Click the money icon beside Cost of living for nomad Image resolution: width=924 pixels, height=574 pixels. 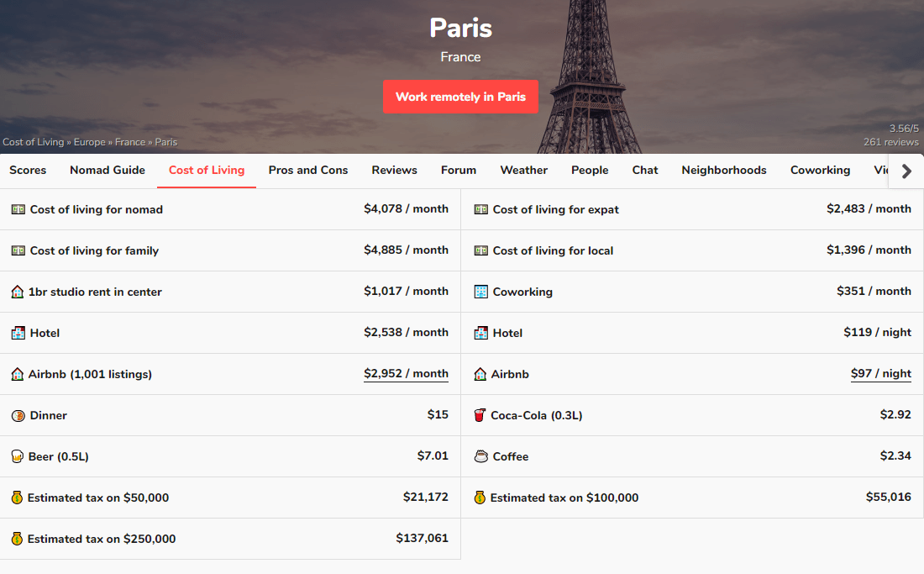coord(18,209)
